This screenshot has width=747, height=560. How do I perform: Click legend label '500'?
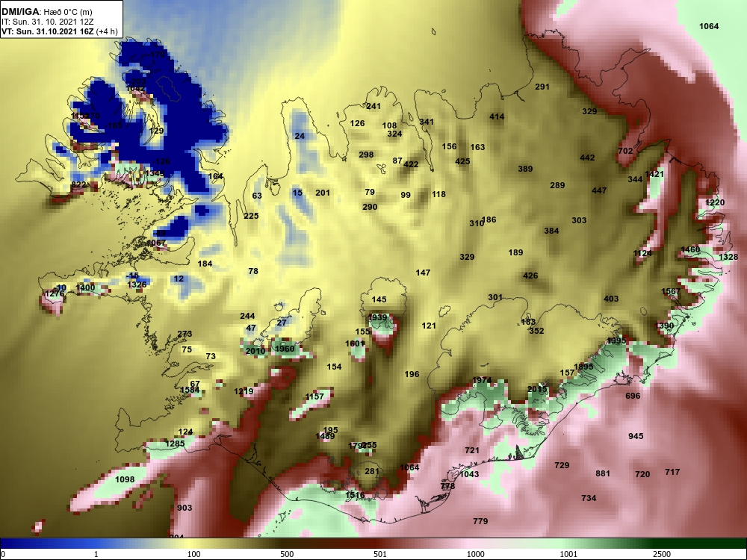[x=287, y=554]
